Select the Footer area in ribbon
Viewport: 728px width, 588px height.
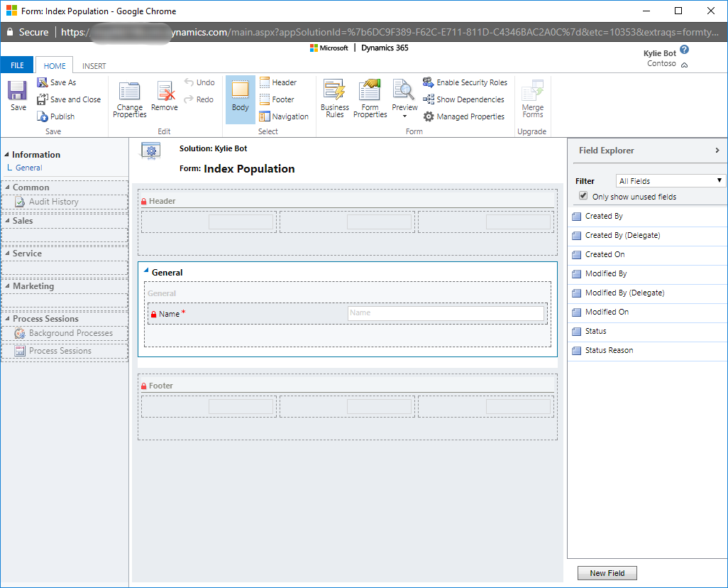277,99
